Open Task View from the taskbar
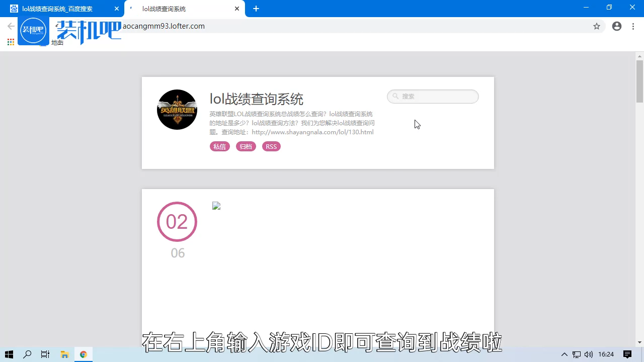Image resolution: width=644 pixels, height=362 pixels. [45, 354]
